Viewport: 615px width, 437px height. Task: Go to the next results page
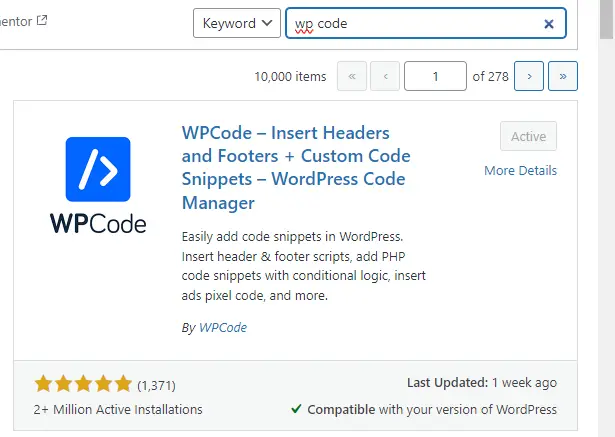(529, 76)
